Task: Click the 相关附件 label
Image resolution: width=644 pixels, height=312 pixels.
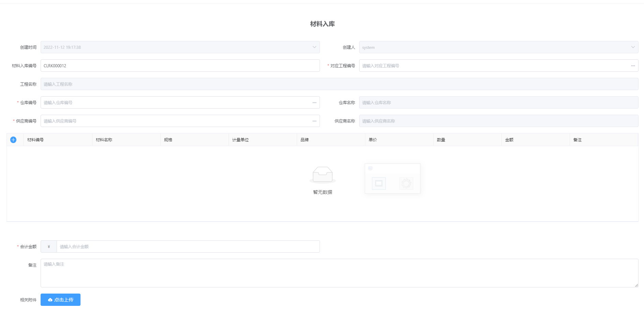Action: pyautogui.click(x=28, y=300)
